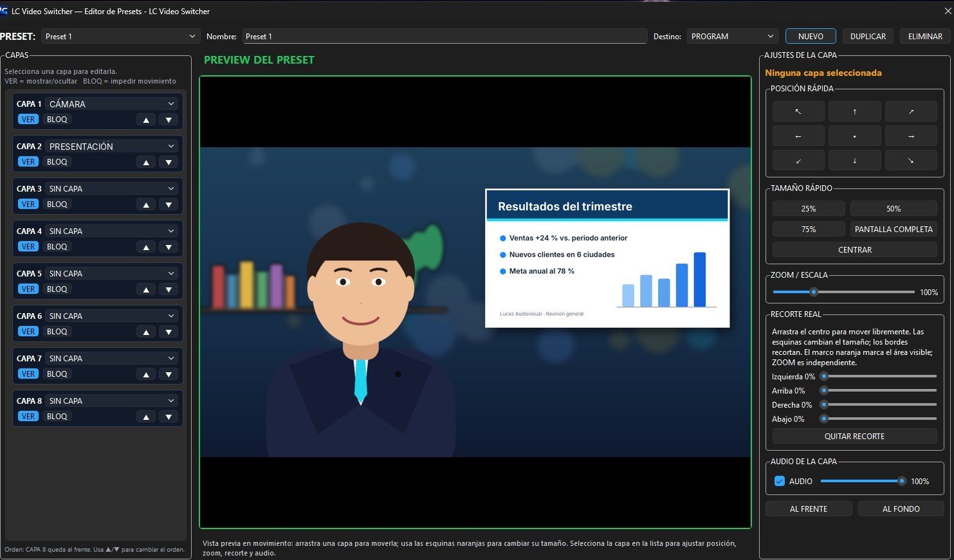Image resolution: width=954 pixels, height=560 pixels.
Task: Align layer right with the right arrow
Action: pyautogui.click(x=911, y=136)
